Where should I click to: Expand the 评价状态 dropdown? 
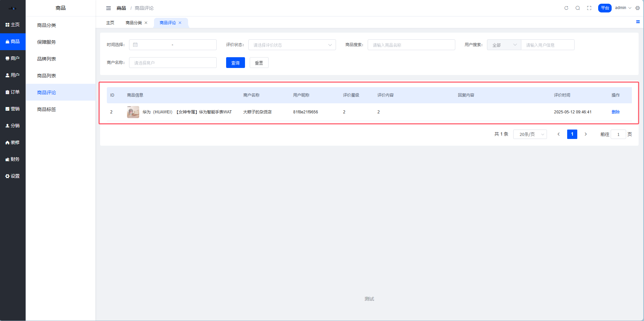click(292, 45)
